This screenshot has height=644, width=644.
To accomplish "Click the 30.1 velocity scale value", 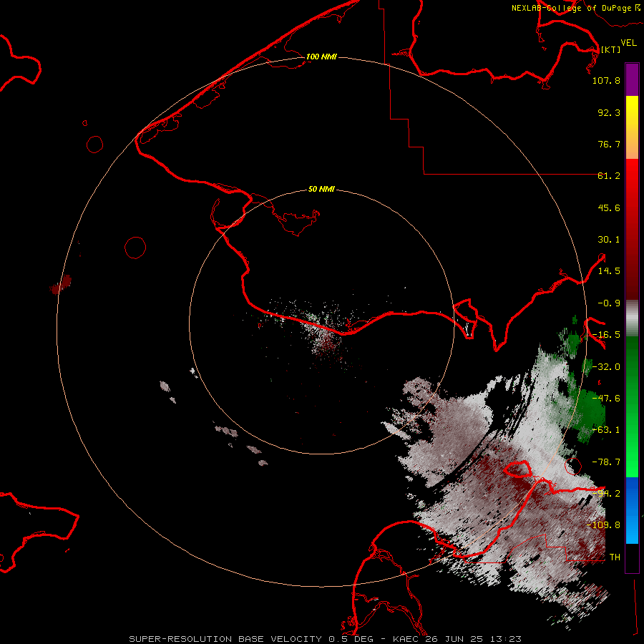I will 609,240.
